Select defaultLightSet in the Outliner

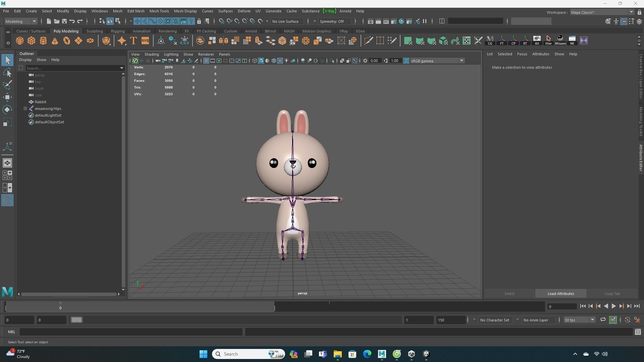point(48,115)
